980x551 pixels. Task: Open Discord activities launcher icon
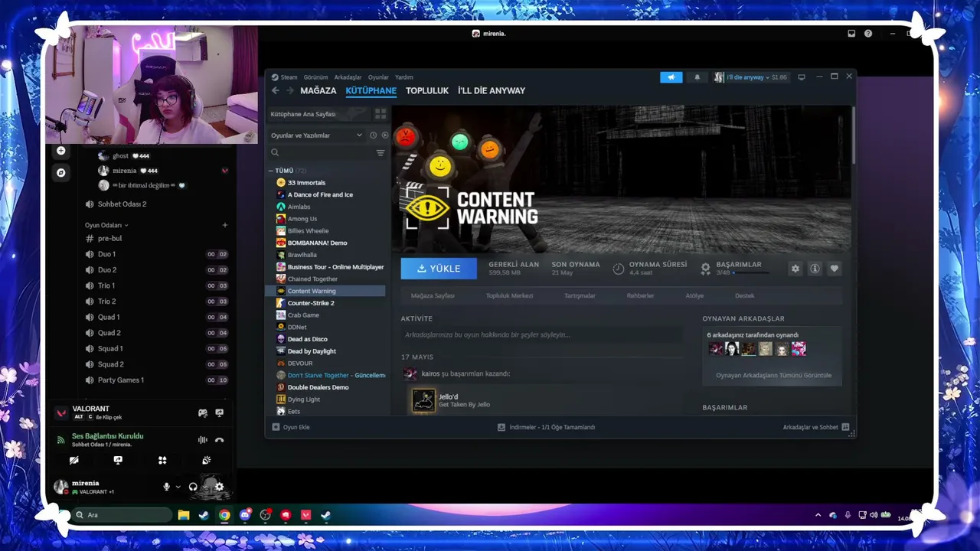[162, 461]
